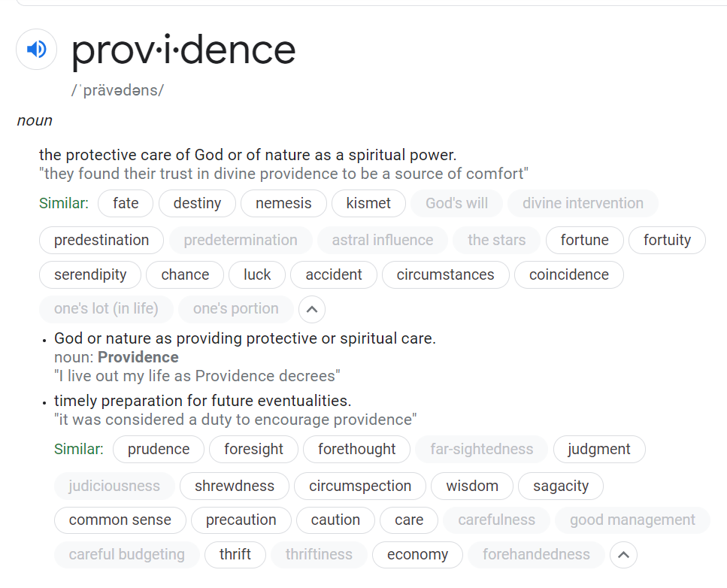Click the 'thrift' chip
Image resolution: width=727 pixels, height=588 pixels.
point(235,555)
